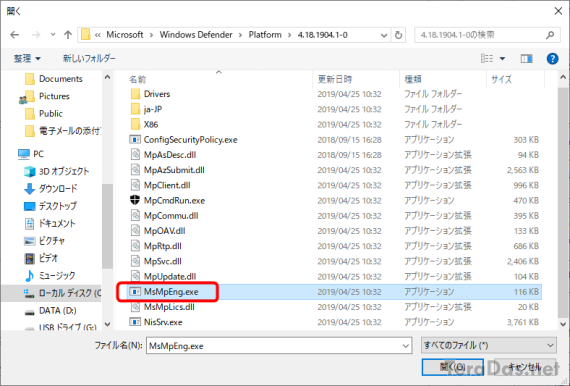Open help with question mark icon
This screenshot has width=570, height=386.
point(552,58)
